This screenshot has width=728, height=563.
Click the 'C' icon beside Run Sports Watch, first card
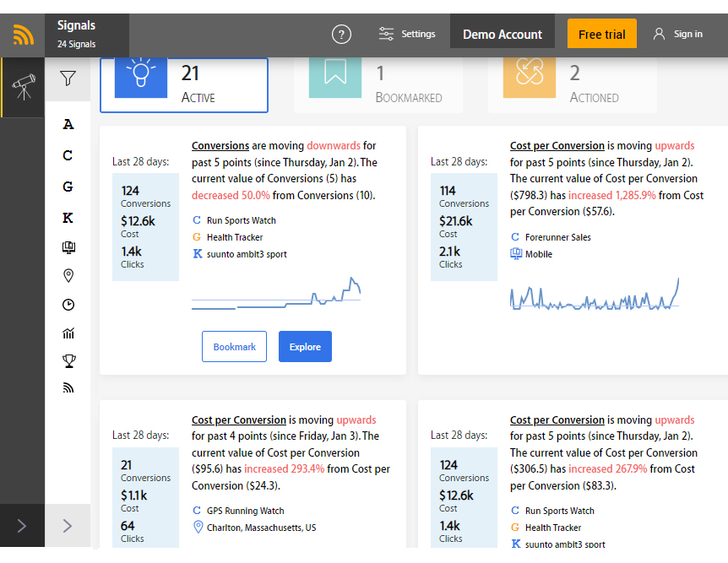197,220
